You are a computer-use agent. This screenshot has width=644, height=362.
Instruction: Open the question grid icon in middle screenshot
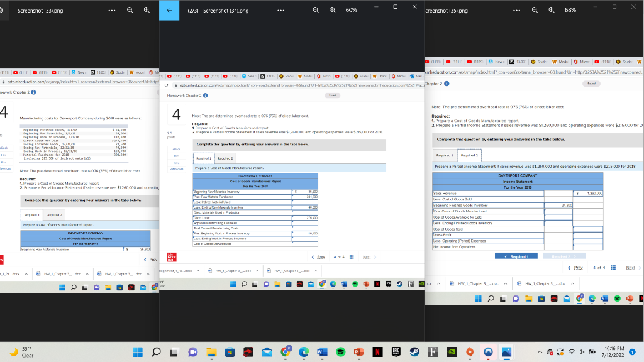[352, 257]
